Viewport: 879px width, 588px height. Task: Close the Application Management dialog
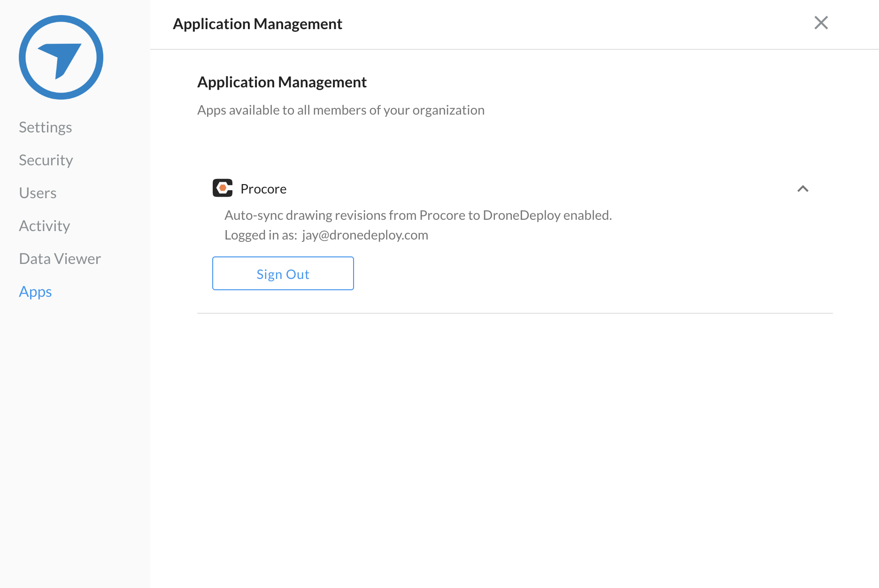821,23
